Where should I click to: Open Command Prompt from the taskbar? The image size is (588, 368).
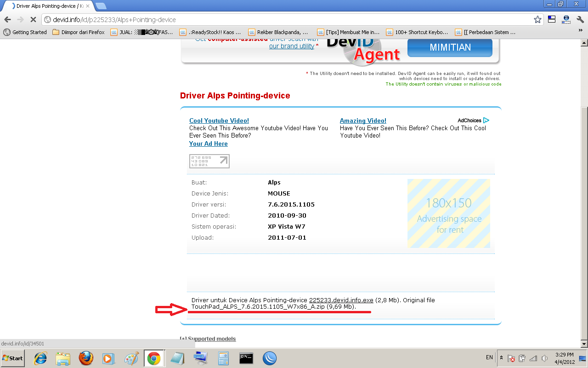(x=246, y=358)
